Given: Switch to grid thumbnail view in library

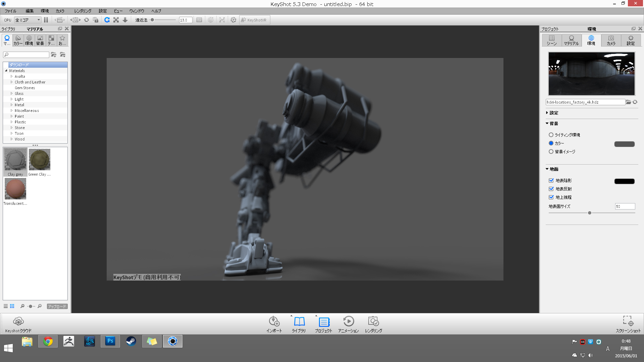Looking at the screenshot, I should click(x=12, y=306).
